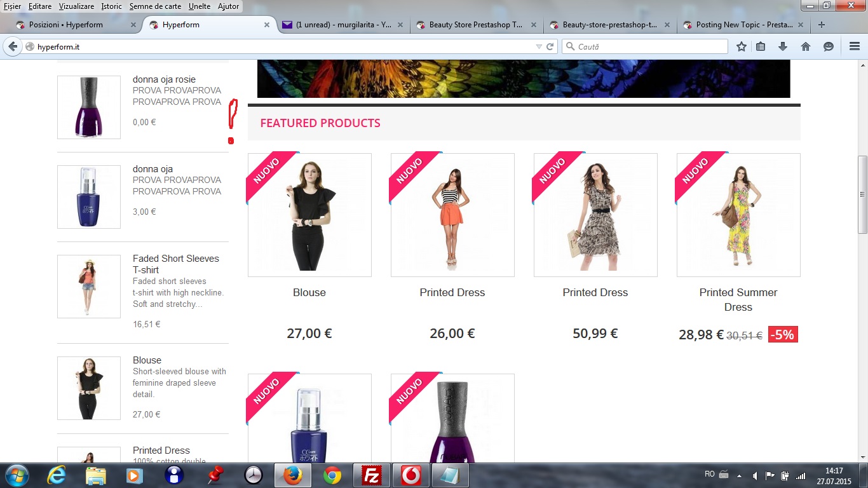Open the donna oja rosie sidebar link
The height and width of the screenshot is (488, 868).
click(x=164, y=79)
